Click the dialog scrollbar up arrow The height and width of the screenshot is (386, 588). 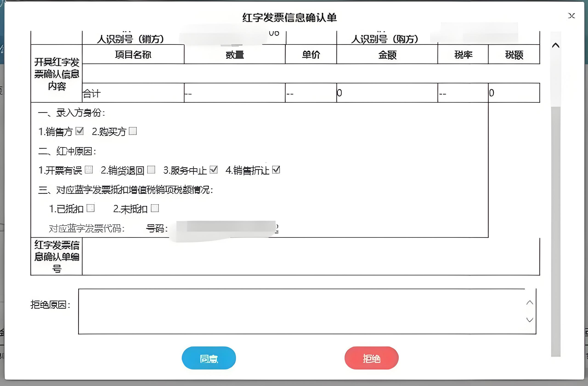pyautogui.click(x=556, y=45)
